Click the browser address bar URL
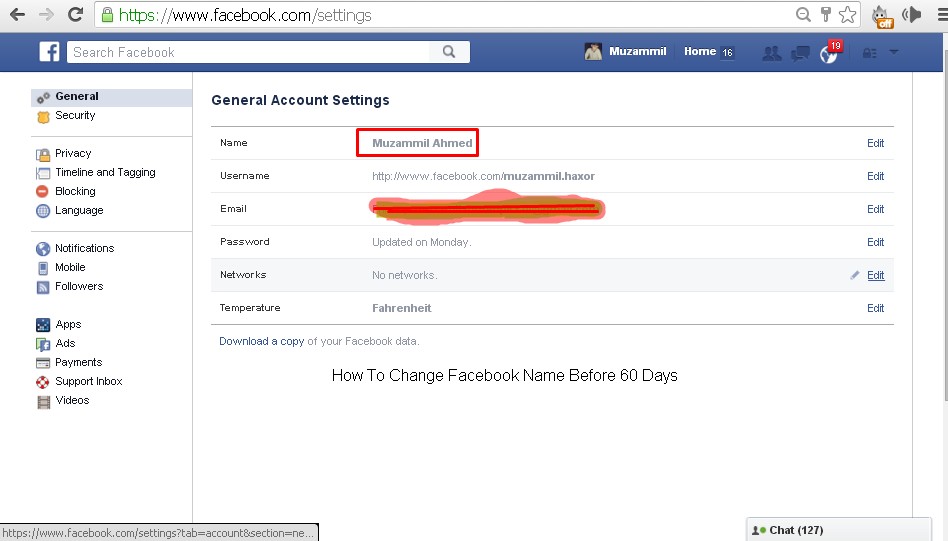Viewport: 948px width, 541px height. click(245, 15)
